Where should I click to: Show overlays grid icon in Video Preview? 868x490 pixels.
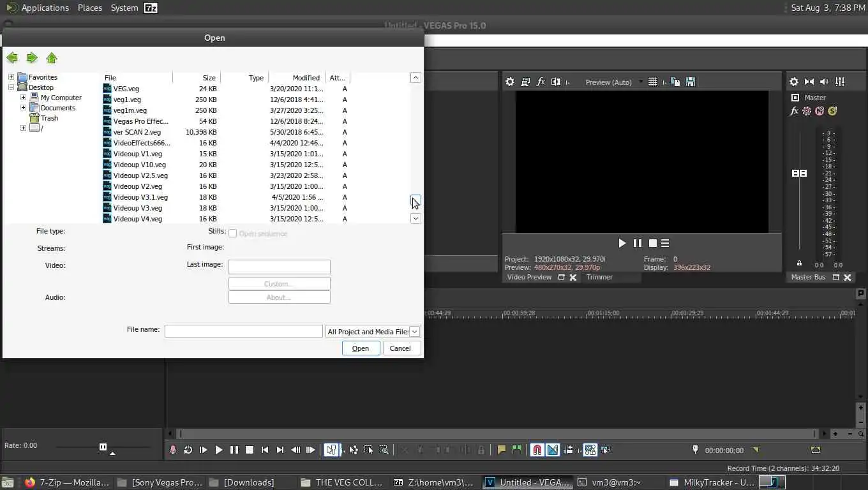(652, 82)
